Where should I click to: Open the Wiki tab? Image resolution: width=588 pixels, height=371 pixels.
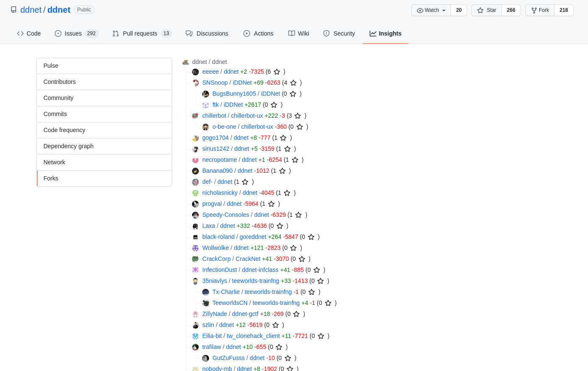click(x=298, y=33)
